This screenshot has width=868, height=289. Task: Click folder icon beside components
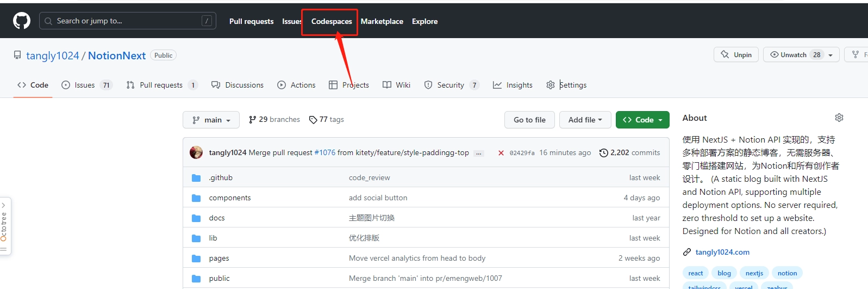coord(196,198)
